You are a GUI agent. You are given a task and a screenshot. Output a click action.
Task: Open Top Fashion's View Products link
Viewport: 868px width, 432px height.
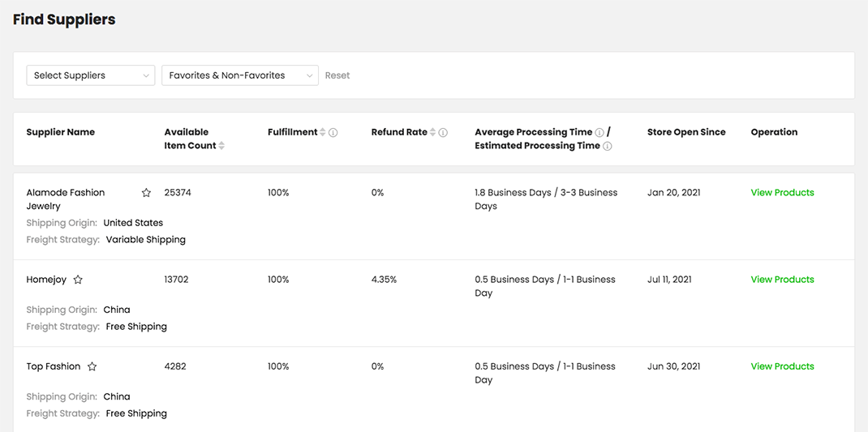[x=782, y=366]
